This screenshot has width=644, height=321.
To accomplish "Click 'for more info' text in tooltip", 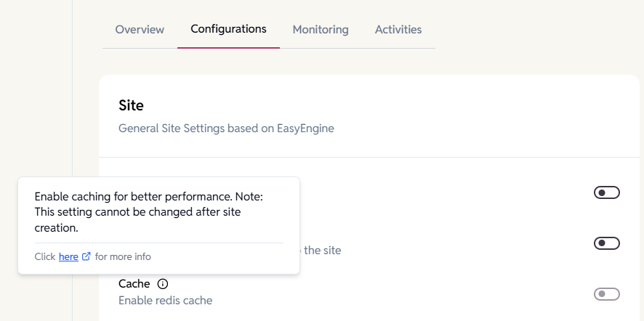I will (x=123, y=256).
